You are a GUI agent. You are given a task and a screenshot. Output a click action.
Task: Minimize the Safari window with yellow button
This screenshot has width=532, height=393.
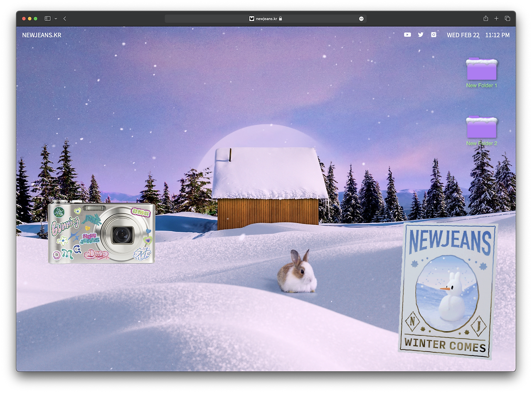30,19
